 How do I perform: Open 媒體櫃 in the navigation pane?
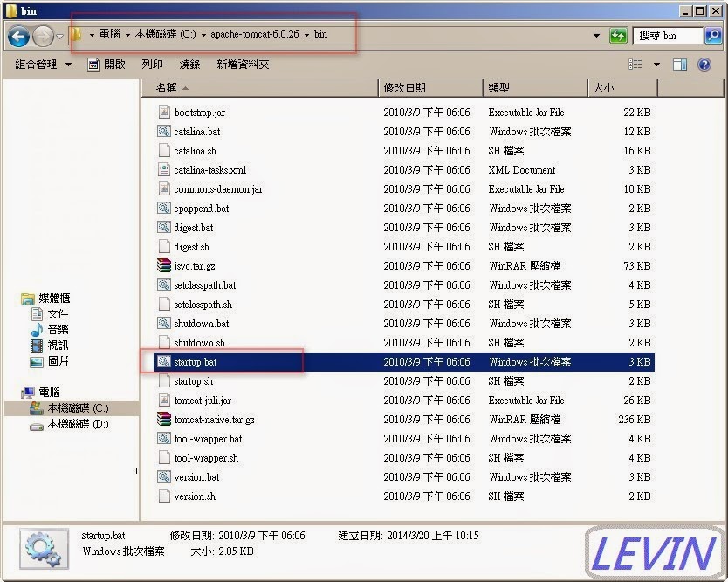[x=54, y=298]
